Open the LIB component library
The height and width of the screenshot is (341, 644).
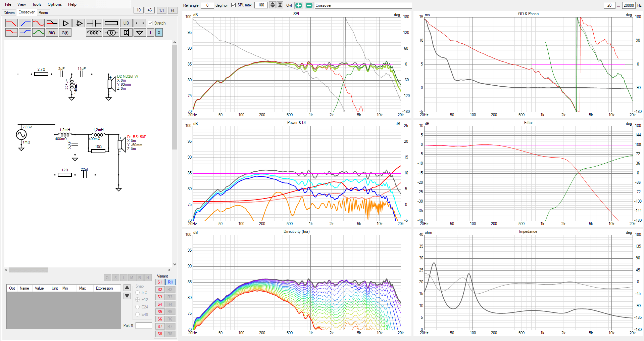pyautogui.click(x=126, y=23)
